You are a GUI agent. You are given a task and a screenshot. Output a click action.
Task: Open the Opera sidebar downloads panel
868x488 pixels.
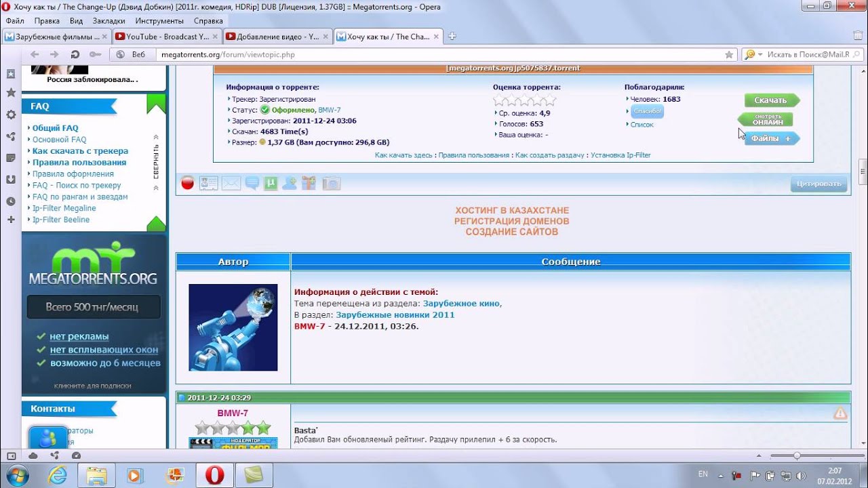(x=11, y=180)
